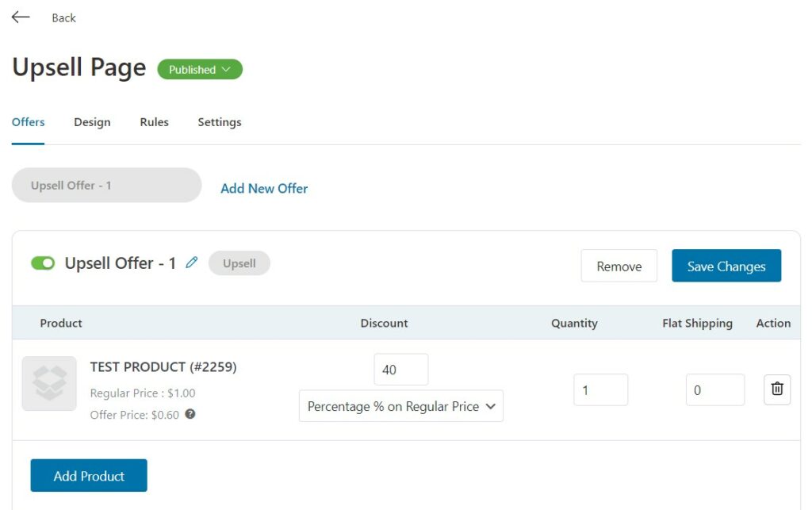The width and height of the screenshot is (812, 510).
Task: Switch to the Design tab
Action: click(92, 122)
